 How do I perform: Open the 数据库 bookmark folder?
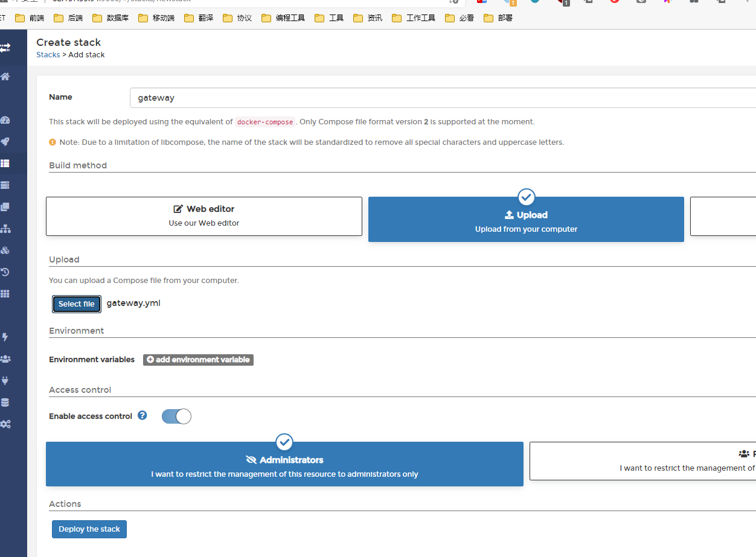pyautogui.click(x=111, y=18)
